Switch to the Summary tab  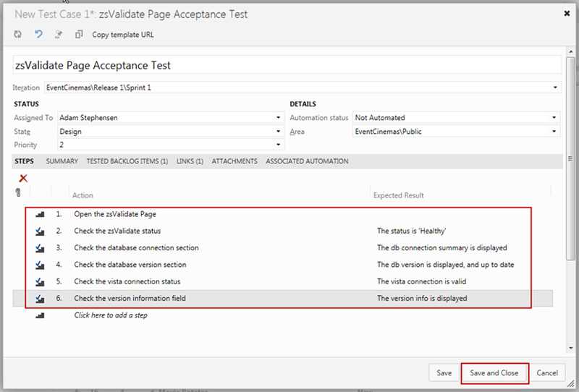[62, 161]
